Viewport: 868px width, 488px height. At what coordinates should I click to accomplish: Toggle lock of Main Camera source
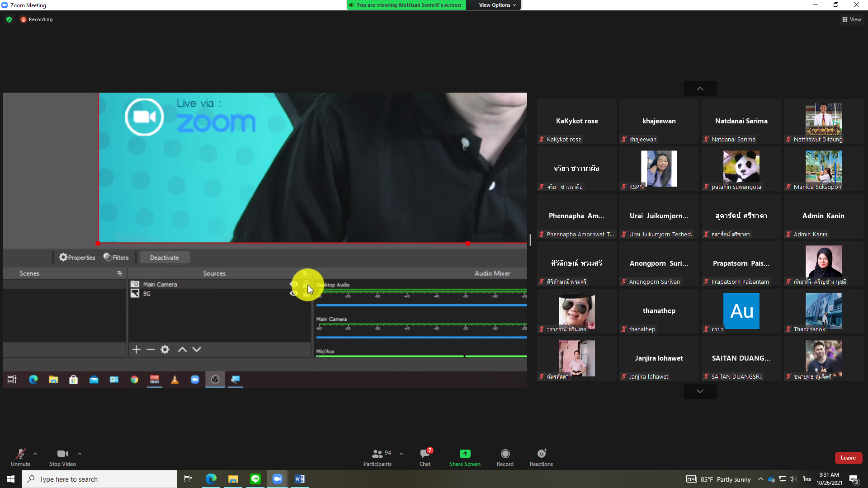coord(306,284)
